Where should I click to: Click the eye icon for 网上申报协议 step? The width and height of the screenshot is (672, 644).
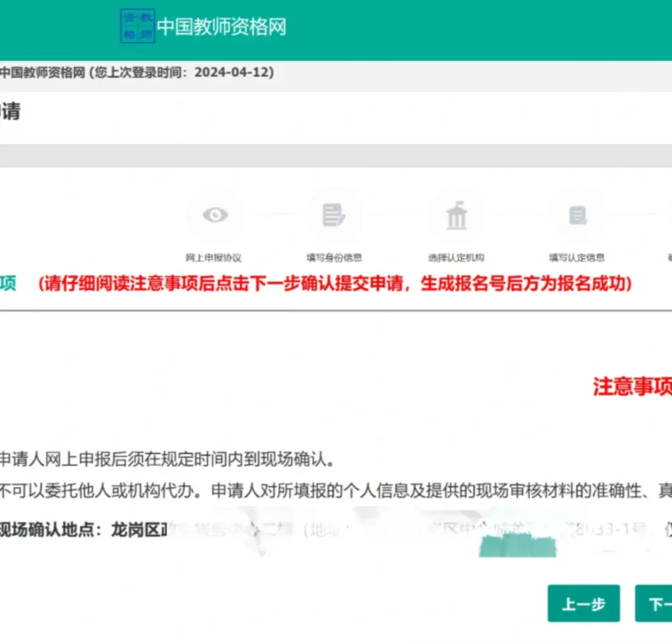[215, 215]
